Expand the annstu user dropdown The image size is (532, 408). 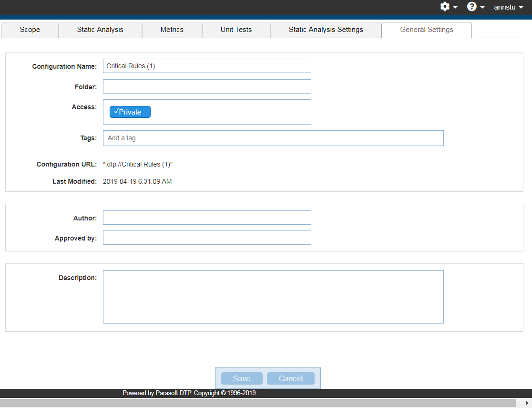[508, 7]
